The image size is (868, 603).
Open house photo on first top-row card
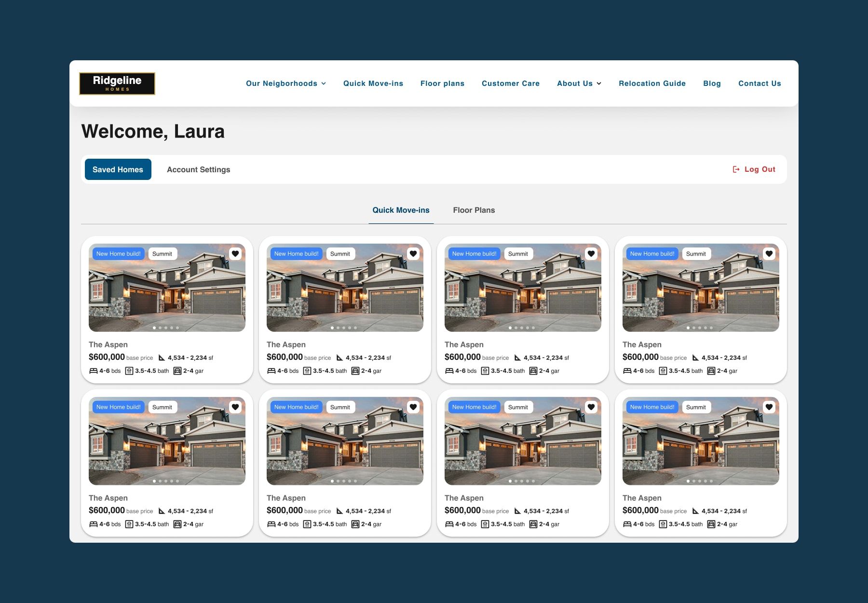click(167, 288)
